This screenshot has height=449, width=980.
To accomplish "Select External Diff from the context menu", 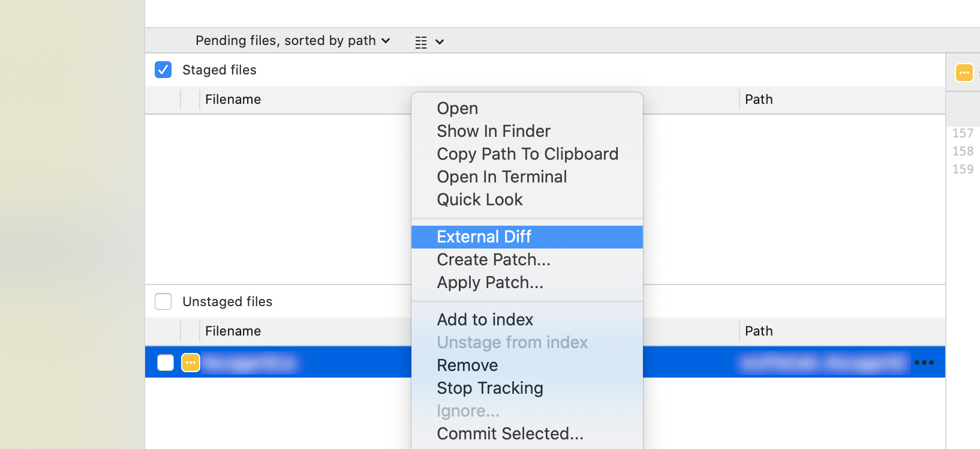I will point(484,237).
